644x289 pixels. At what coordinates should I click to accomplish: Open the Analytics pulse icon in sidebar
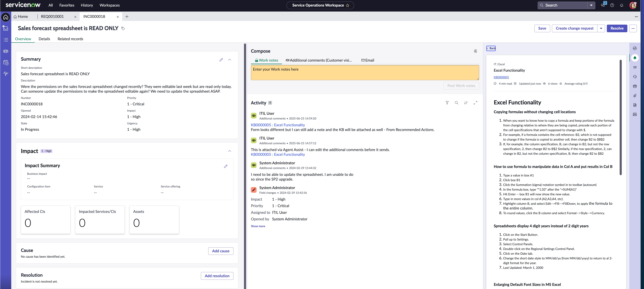click(x=6, y=74)
